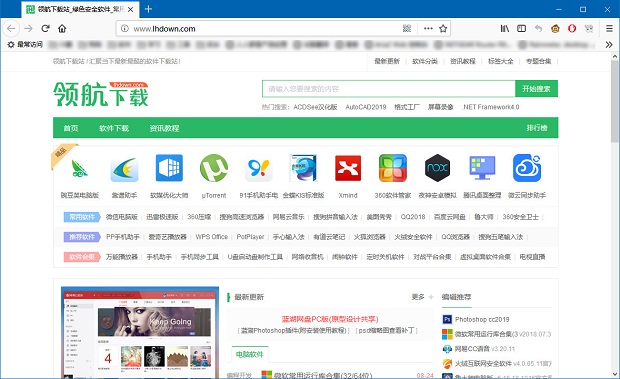Bookmark this page with the star icon
This screenshot has height=379, width=620.
pos(443,28)
